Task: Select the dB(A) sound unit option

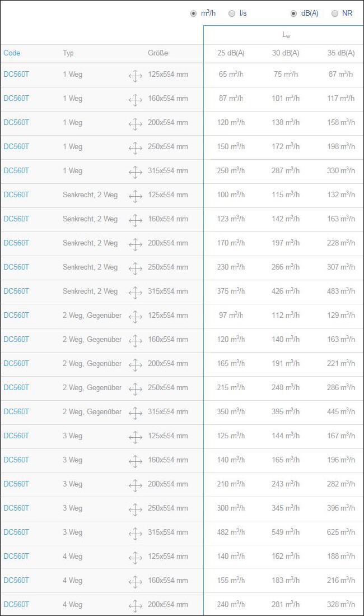Action: (x=293, y=14)
